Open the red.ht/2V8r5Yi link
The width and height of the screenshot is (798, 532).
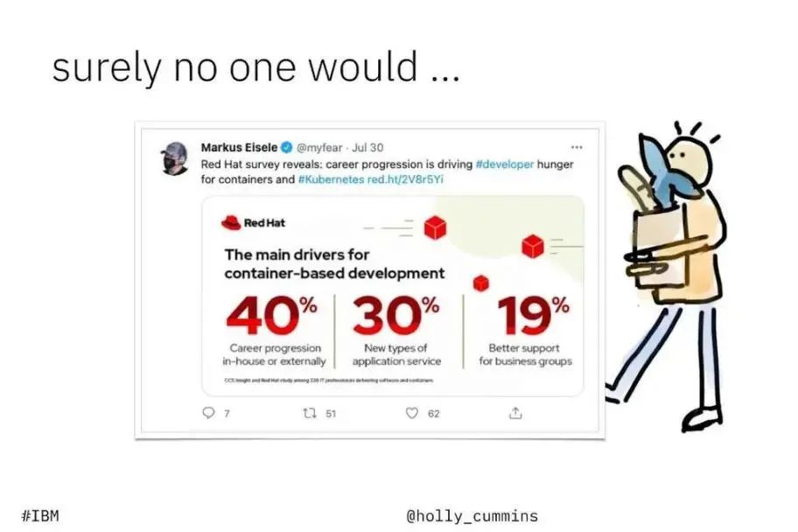tap(405, 179)
